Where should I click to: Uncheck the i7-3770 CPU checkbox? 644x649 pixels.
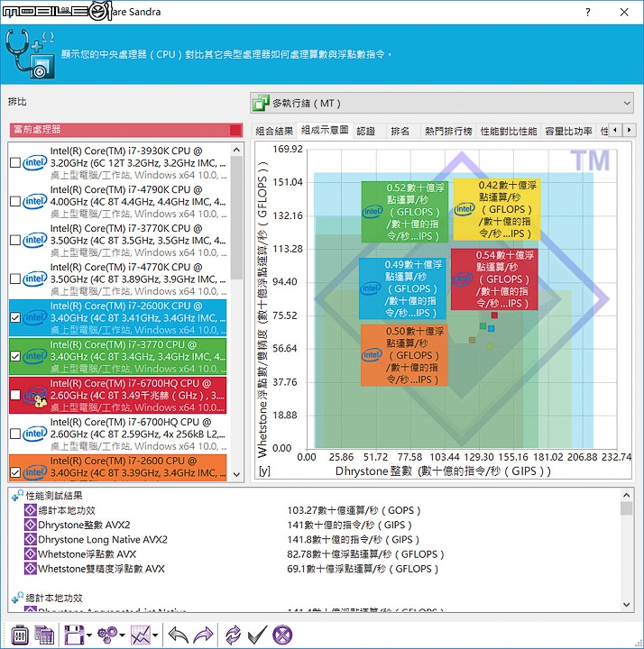(x=15, y=356)
